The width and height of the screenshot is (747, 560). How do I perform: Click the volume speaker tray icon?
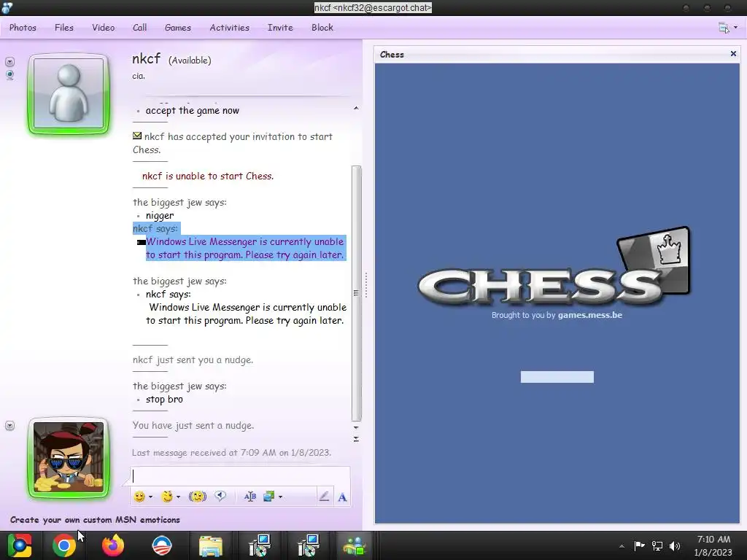(x=675, y=545)
